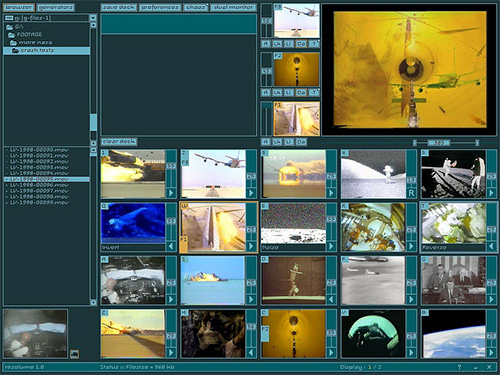Click the forward play arrow on clip 1
This screenshot has height=375, width=500.
pyautogui.click(x=171, y=193)
